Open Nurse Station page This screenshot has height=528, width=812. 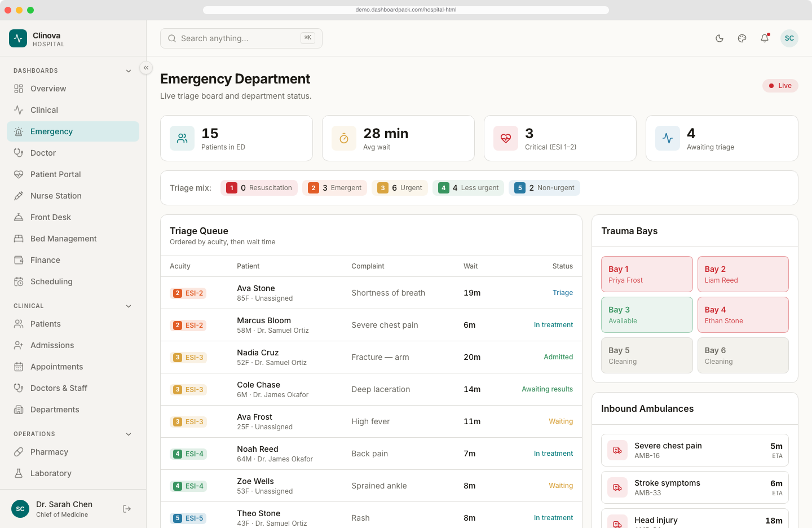[x=73, y=196]
